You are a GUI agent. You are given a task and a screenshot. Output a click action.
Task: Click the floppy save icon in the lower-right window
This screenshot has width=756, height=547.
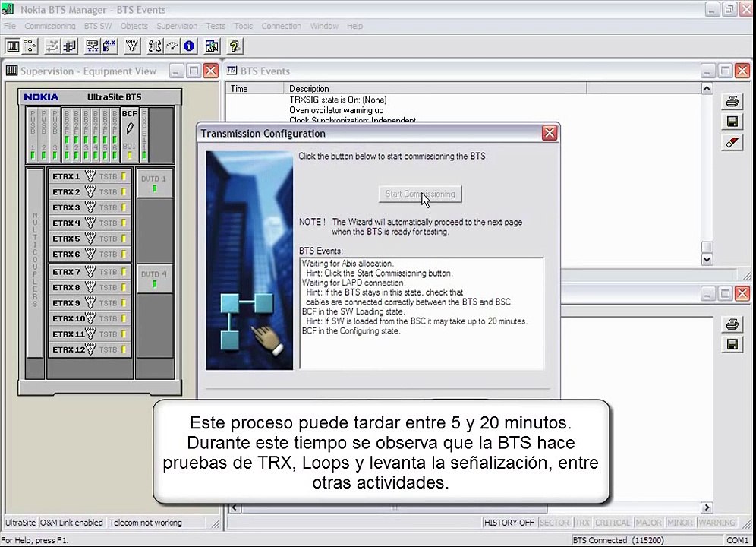tap(732, 344)
